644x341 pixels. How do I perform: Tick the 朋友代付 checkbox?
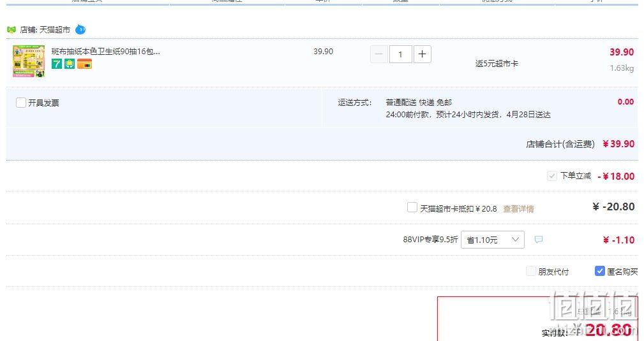point(530,271)
